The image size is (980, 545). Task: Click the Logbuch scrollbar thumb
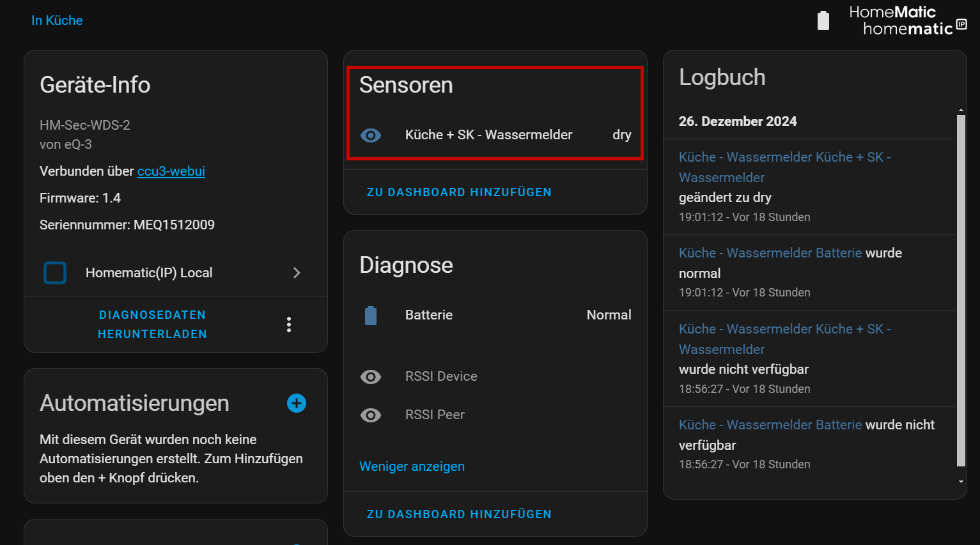click(x=961, y=291)
